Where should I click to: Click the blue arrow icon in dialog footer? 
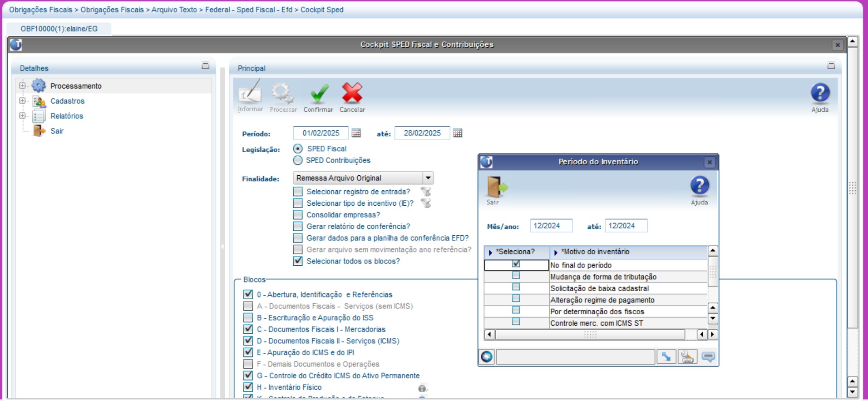coord(666,357)
